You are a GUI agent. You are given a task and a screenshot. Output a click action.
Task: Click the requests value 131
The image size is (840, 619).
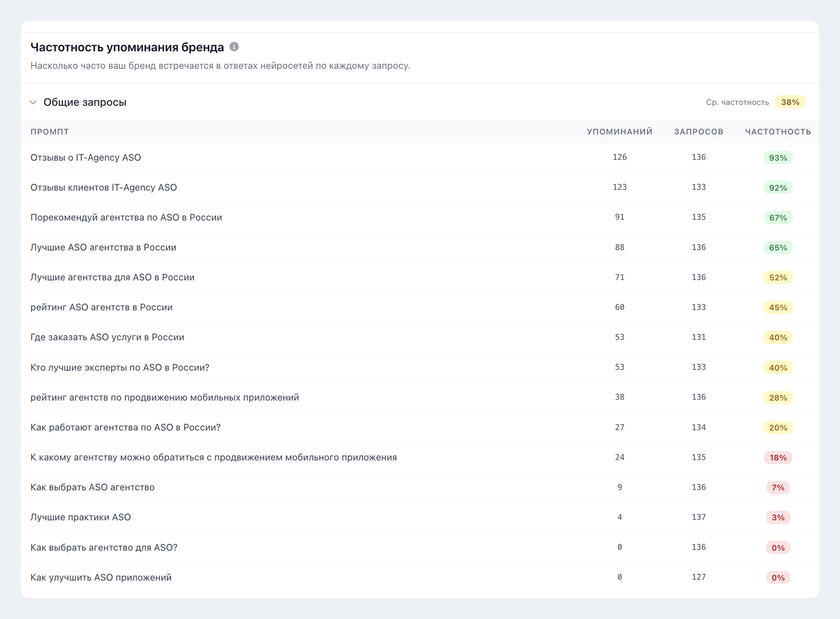(699, 337)
